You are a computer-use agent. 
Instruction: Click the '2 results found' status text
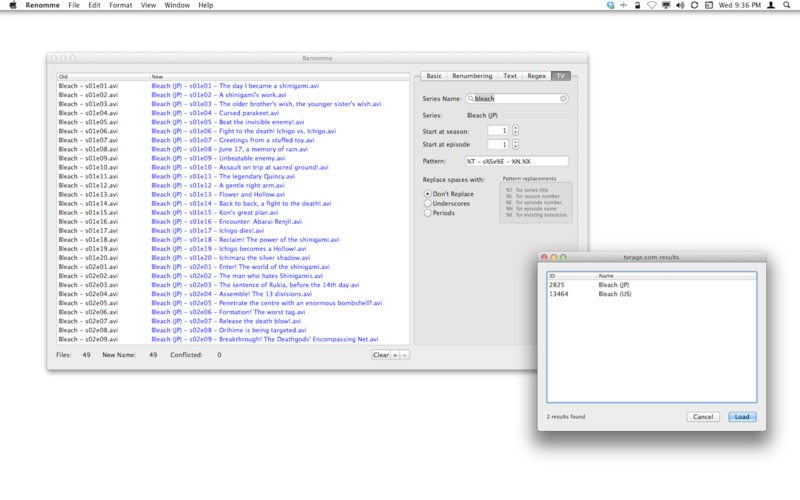pos(566,417)
